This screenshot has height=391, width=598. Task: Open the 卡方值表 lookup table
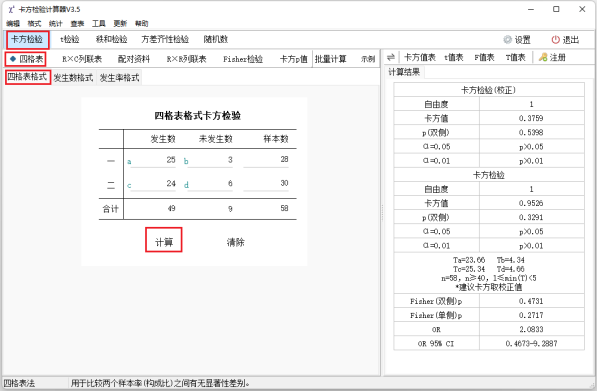tap(420, 58)
